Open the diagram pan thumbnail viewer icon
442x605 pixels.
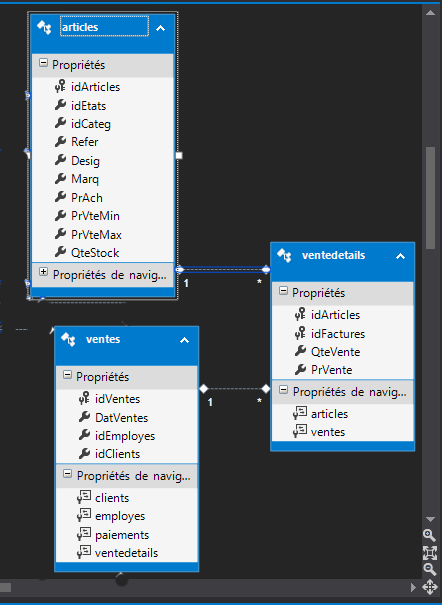click(x=429, y=587)
